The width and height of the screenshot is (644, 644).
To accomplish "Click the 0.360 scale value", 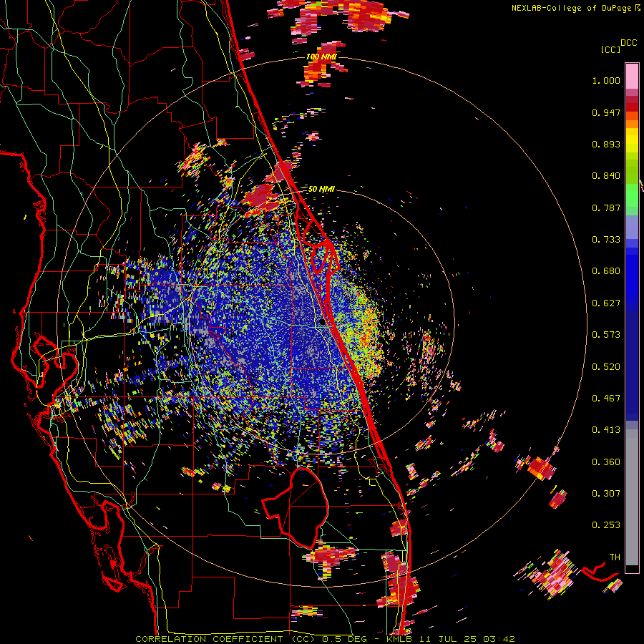I will pos(606,462).
